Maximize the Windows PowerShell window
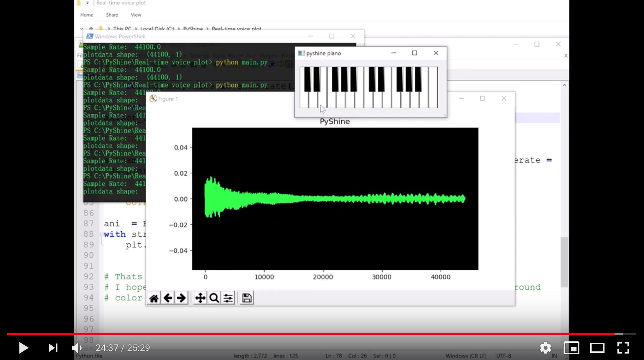The width and height of the screenshot is (644, 360). point(332,36)
